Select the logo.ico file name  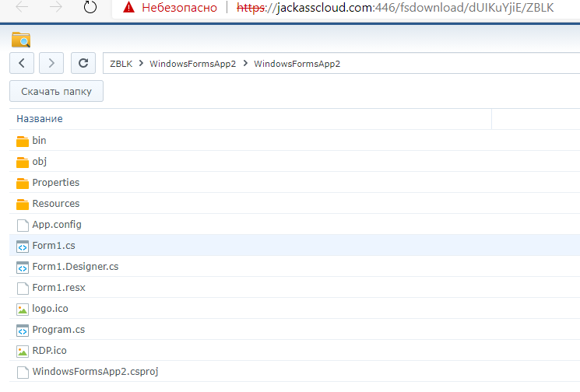click(x=51, y=309)
